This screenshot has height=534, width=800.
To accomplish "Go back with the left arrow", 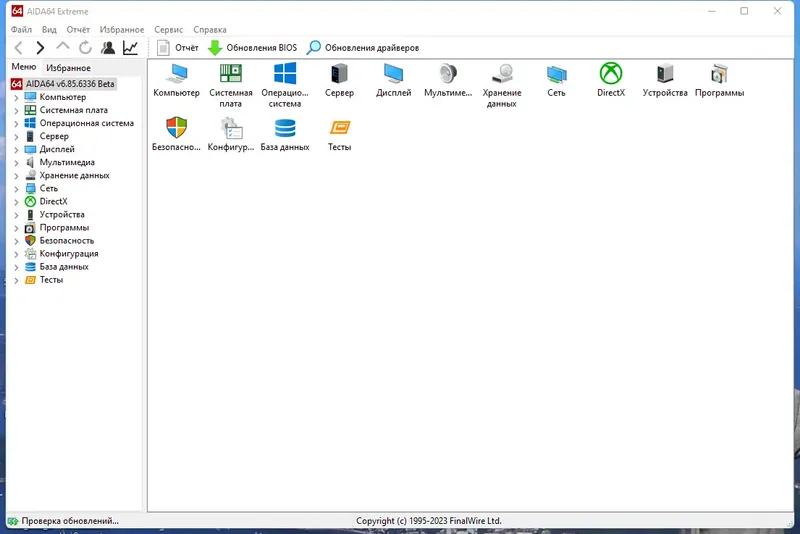I will pos(19,48).
